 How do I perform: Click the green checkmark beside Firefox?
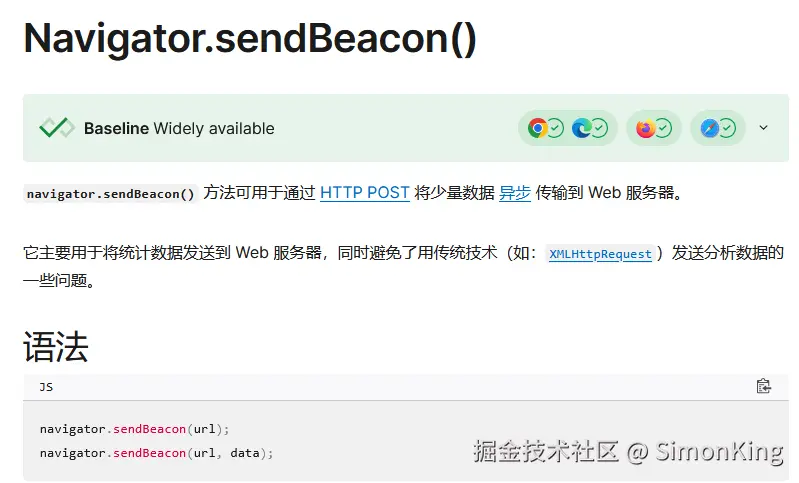663,128
